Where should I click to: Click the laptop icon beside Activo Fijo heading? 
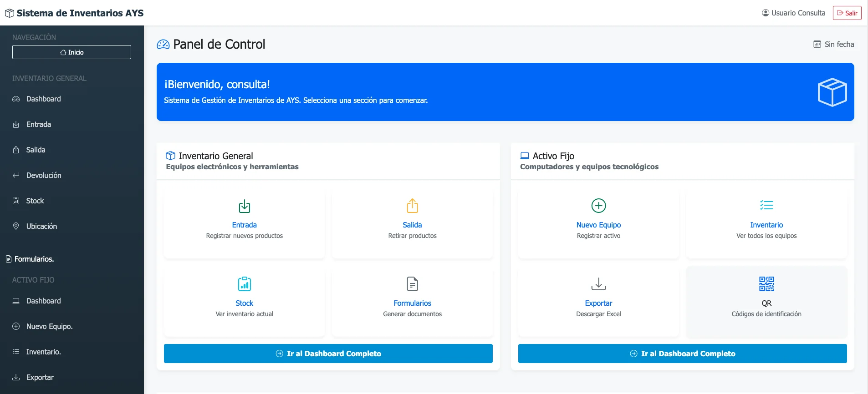coord(525,156)
